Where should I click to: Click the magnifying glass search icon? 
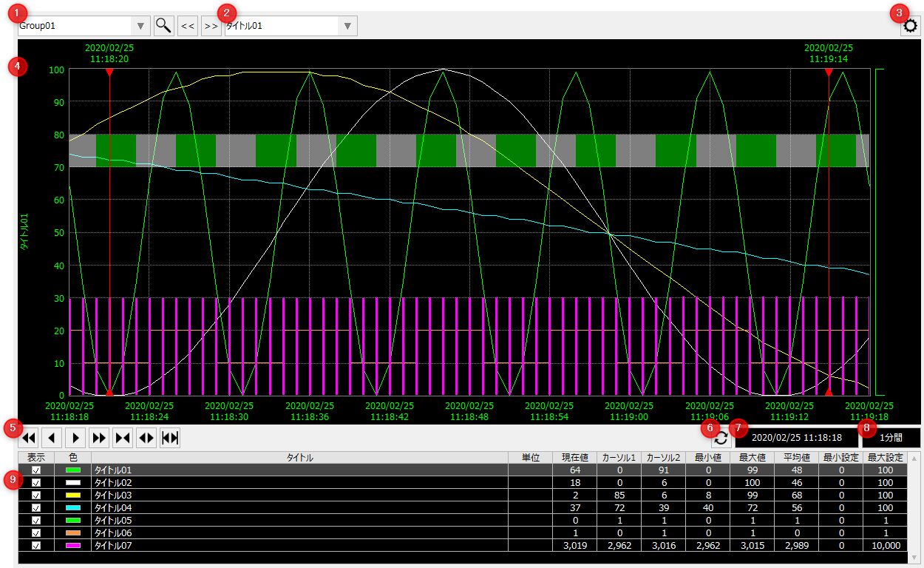coord(163,26)
